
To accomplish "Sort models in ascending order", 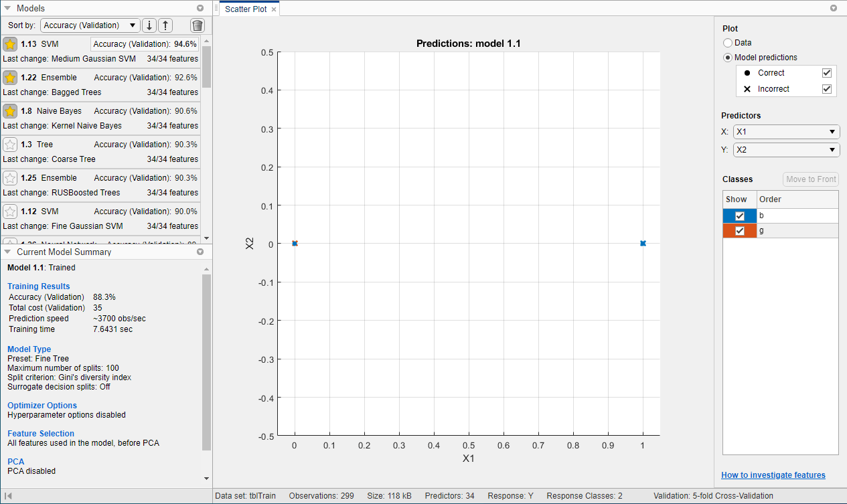I will pyautogui.click(x=165, y=24).
